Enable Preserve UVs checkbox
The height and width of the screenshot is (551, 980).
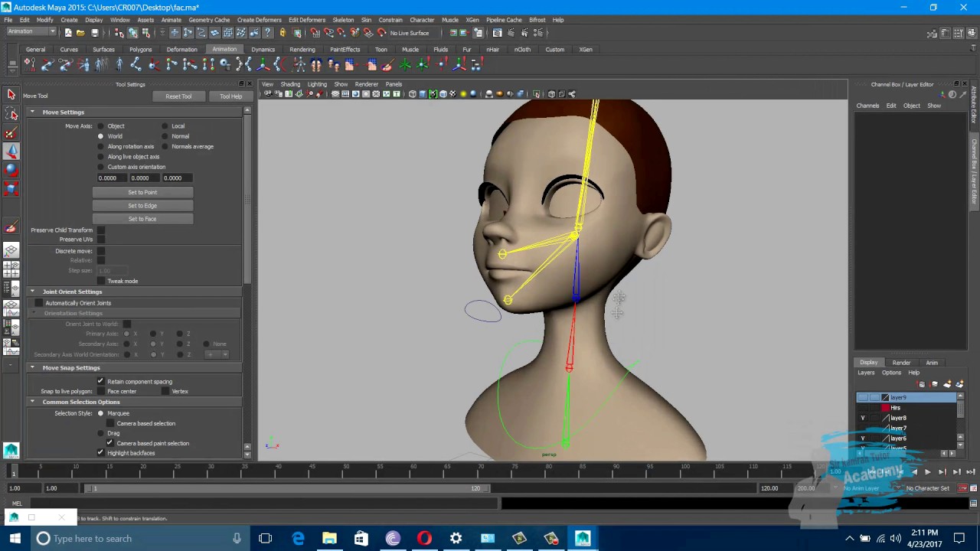click(x=100, y=240)
